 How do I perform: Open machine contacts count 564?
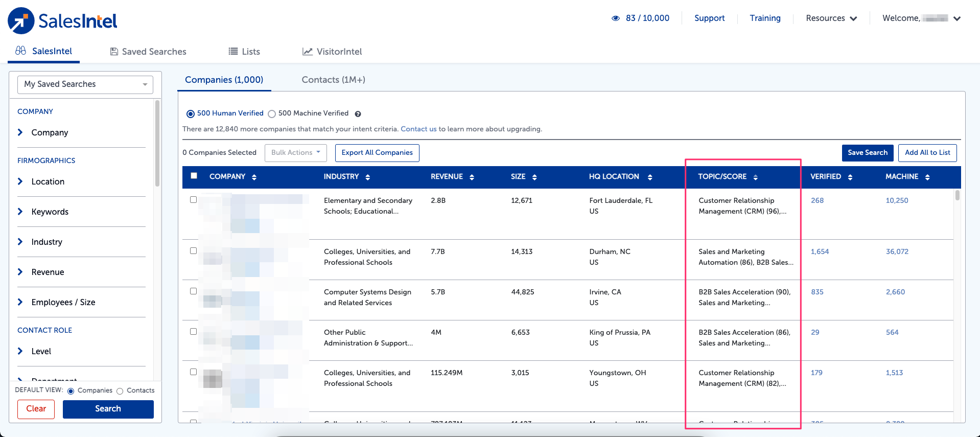pos(892,332)
